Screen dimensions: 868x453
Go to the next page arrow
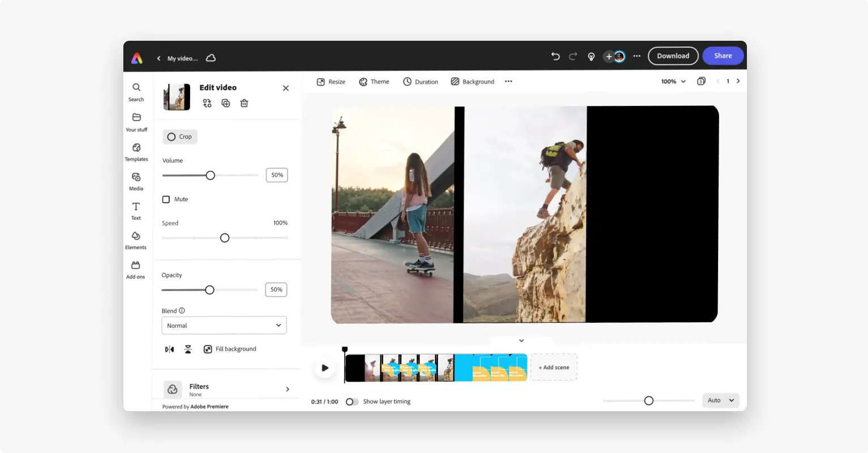click(738, 81)
